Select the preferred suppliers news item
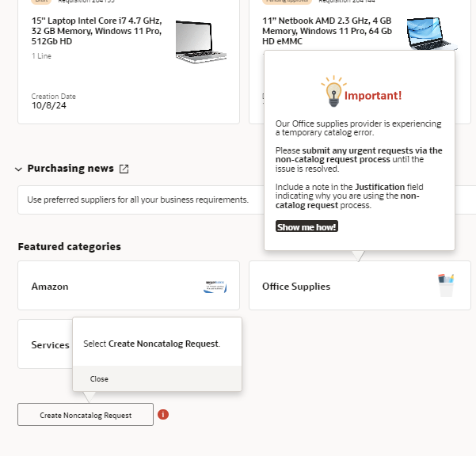This screenshot has height=456, width=476. click(x=138, y=199)
